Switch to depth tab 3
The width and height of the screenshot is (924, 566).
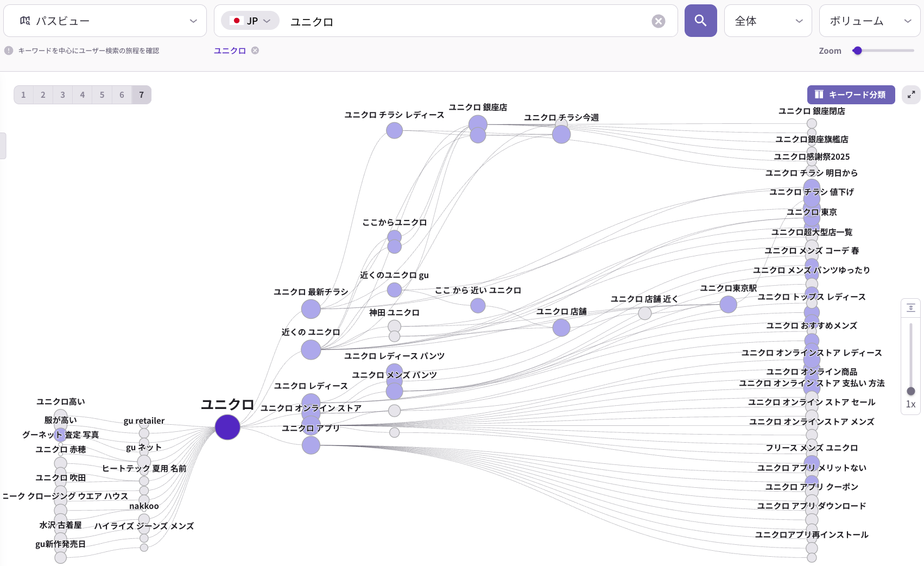tap(62, 95)
